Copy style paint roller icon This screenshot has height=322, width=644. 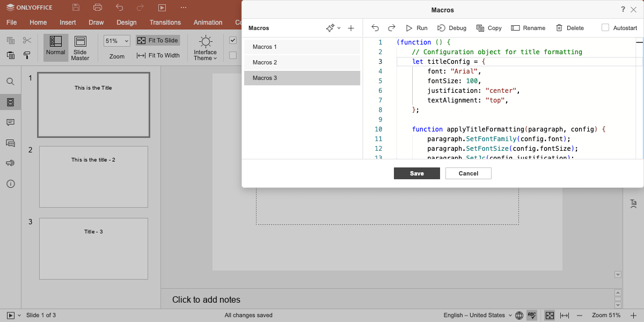pyautogui.click(x=27, y=55)
